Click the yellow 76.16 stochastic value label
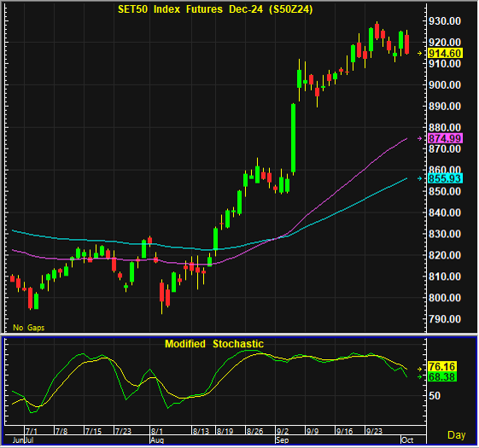Viewport: 479px width, 448px height. tap(442, 366)
